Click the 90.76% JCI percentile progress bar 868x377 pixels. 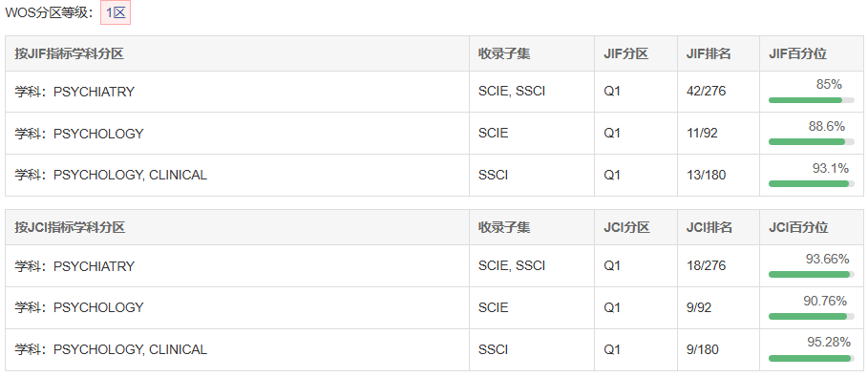coord(812,316)
